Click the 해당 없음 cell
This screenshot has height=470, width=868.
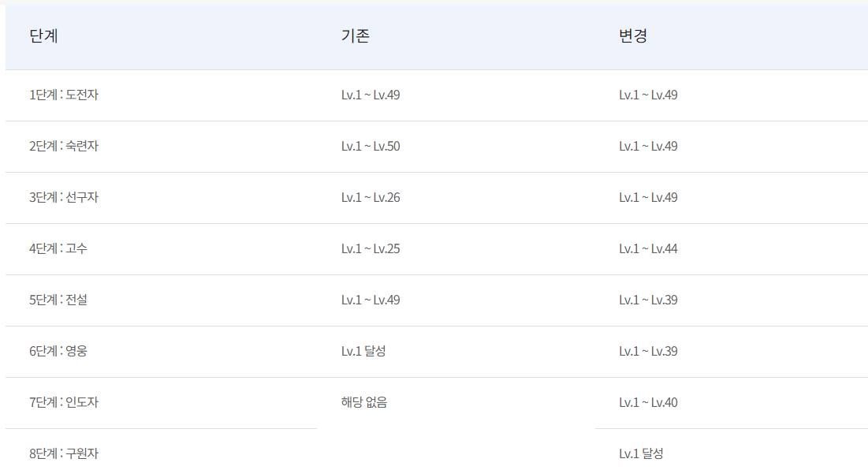pos(364,402)
